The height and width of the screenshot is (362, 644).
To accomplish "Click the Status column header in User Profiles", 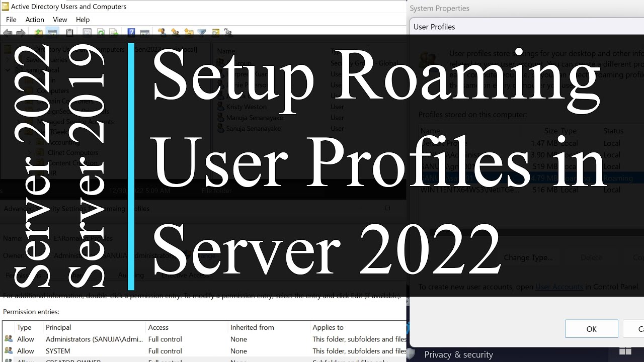I will coord(613,131).
